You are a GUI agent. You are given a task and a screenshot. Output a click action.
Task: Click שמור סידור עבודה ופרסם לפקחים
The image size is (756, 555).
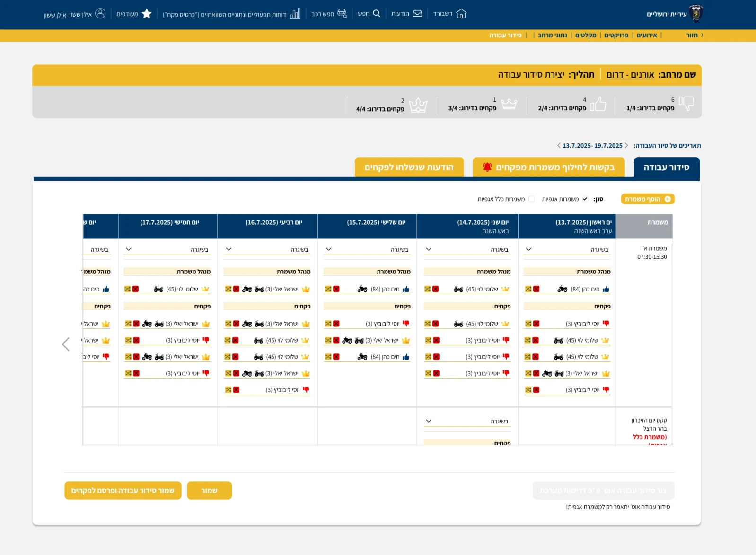pyautogui.click(x=123, y=491)
